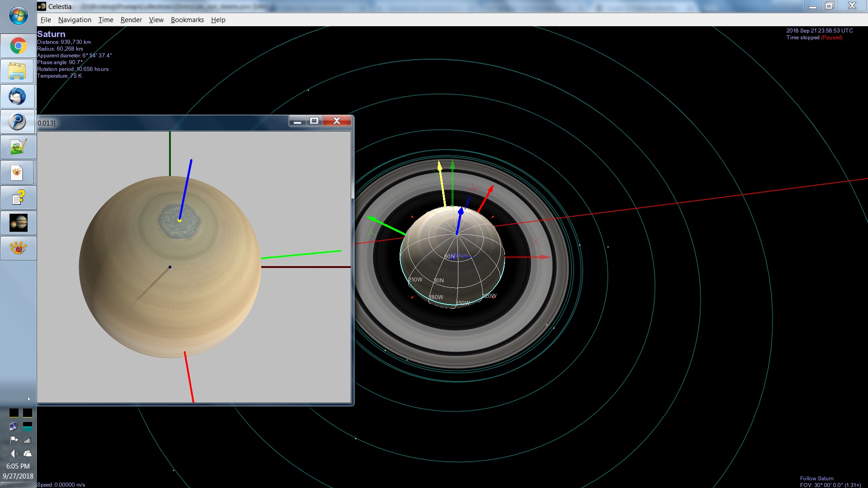Open wireless signal strength tray icon
The height and width of the screenshot is (488, 868).
click(x=28, y=440)
